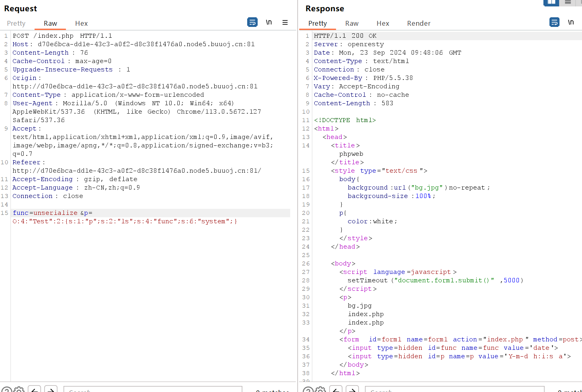Click 'Vary: Accept-Encoding' response header
Viewport: 582px width, 392px height.
tap(357, 86)
